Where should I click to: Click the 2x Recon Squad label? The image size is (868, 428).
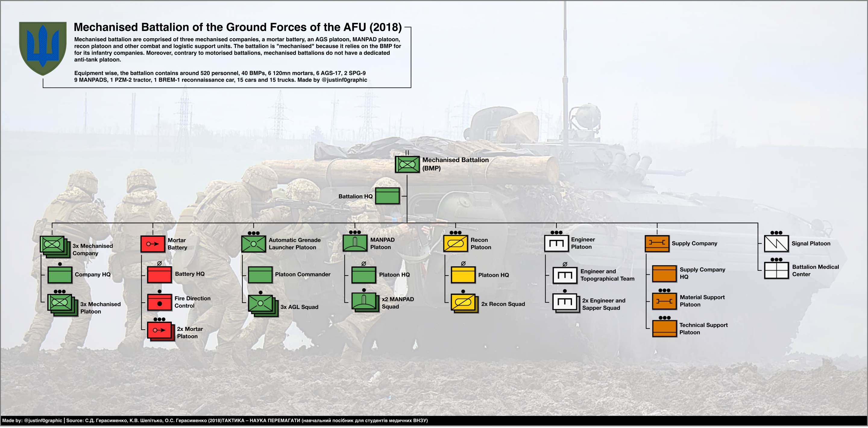pyautogui.click(x=503, y=304)
